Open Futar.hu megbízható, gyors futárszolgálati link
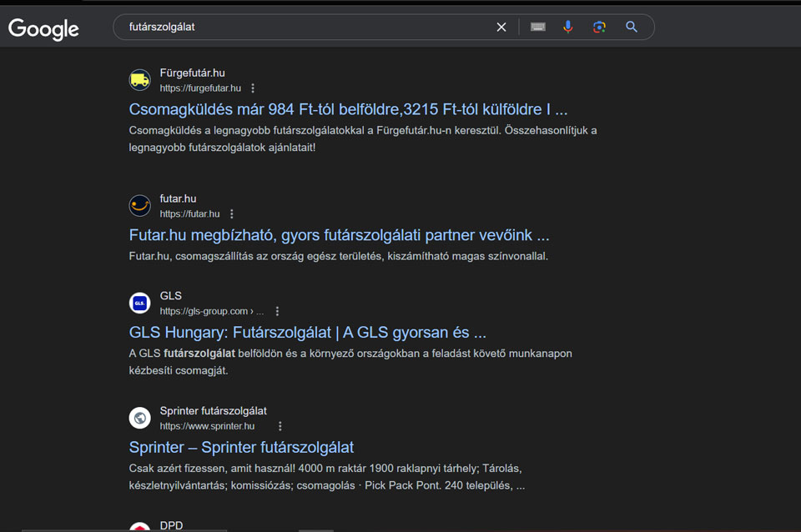This screenshot has height=532, width=801. coord(339,235)
